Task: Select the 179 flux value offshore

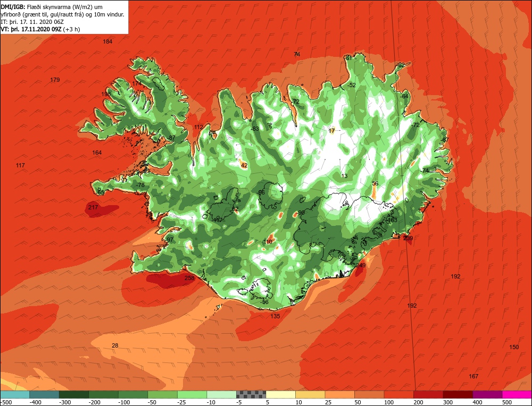Action: point(55,80)
